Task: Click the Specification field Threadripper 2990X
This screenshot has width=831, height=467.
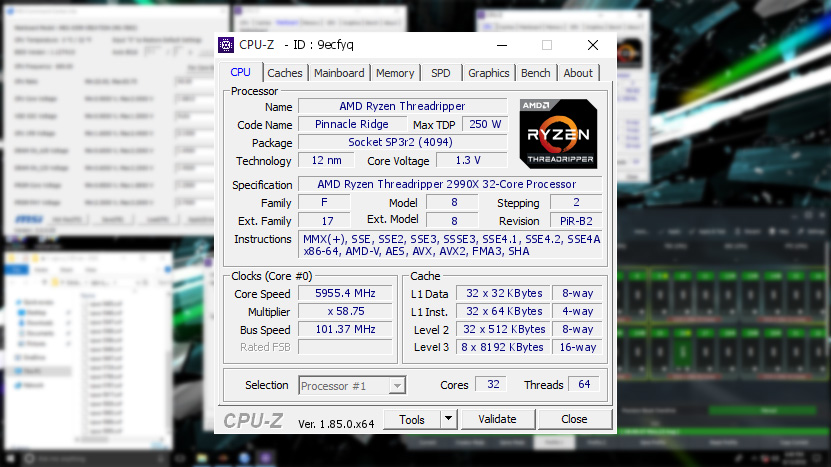Action: pyautogui.click(x=449, y=184)
